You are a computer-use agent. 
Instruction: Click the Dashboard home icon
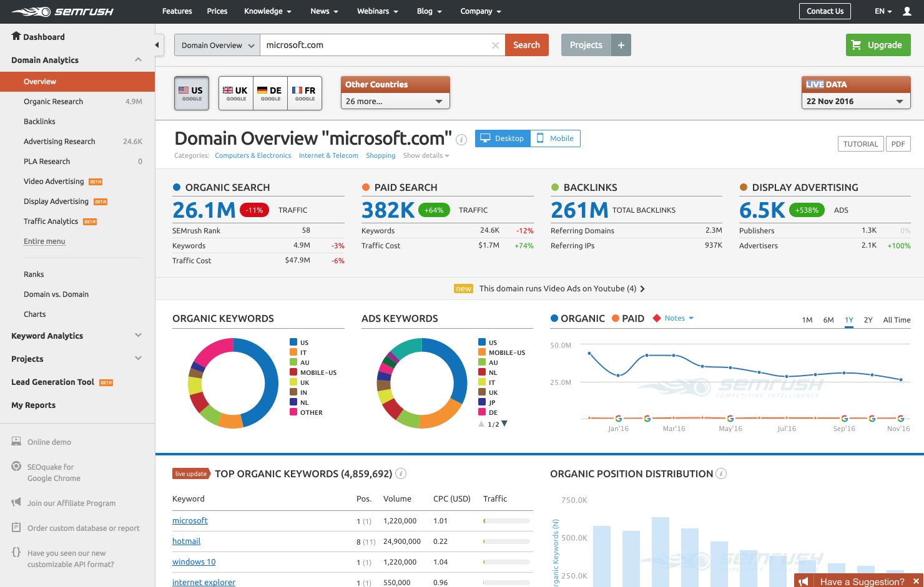(16, 36)
